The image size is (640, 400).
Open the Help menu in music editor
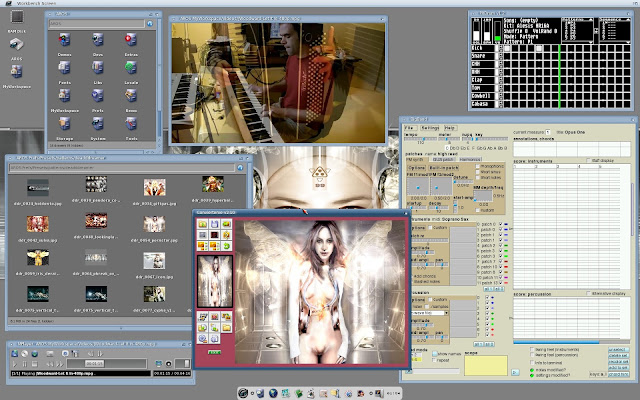450,128
